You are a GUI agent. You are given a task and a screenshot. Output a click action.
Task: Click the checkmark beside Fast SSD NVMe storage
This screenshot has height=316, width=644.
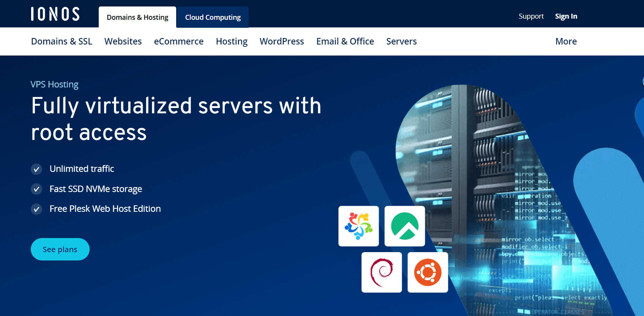tap(36, 189)
